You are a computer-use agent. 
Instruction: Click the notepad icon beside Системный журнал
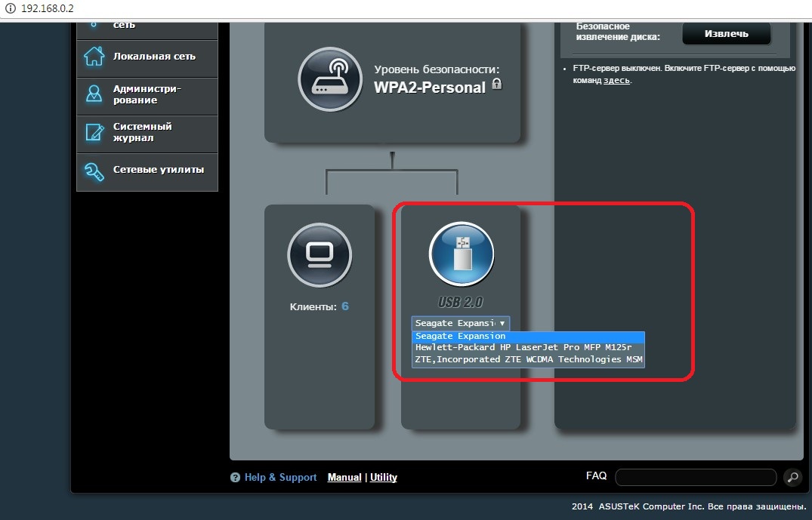pos(94,133)
